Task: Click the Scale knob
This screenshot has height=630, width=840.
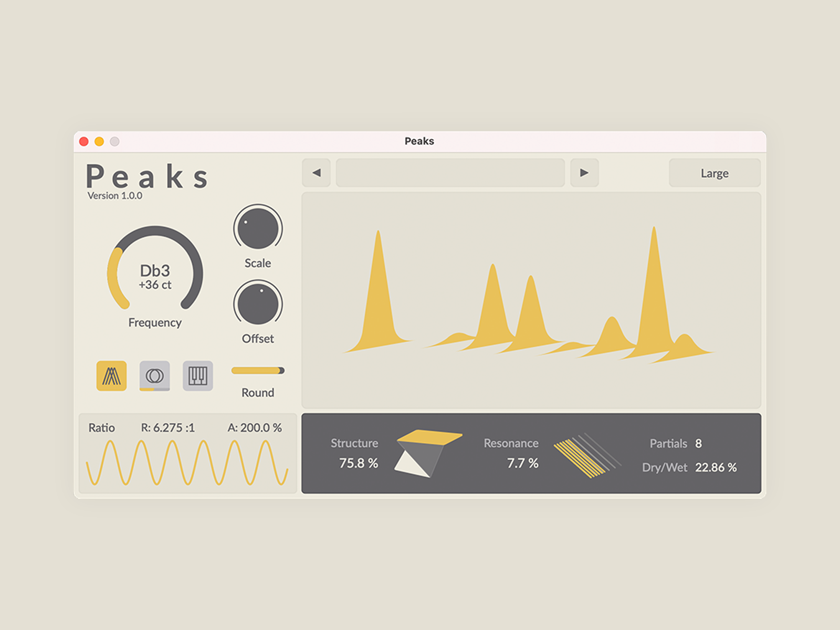Action: pos(258,228)
